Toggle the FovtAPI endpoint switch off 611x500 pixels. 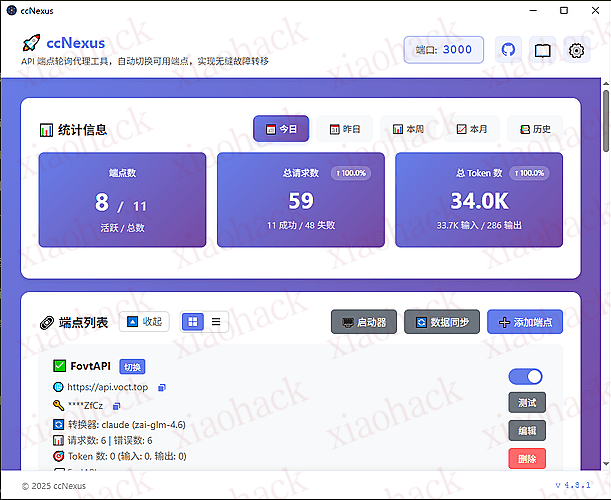point(525,376)
